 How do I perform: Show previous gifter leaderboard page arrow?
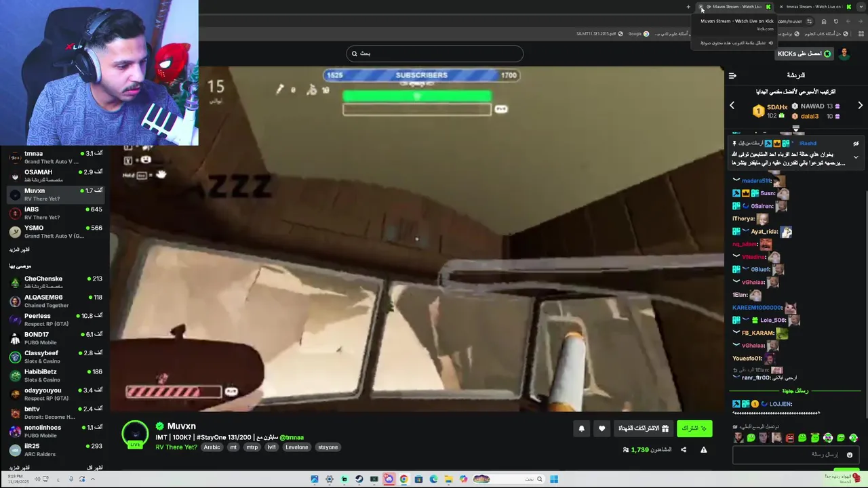pyautogui.click(x=732, y=106)
